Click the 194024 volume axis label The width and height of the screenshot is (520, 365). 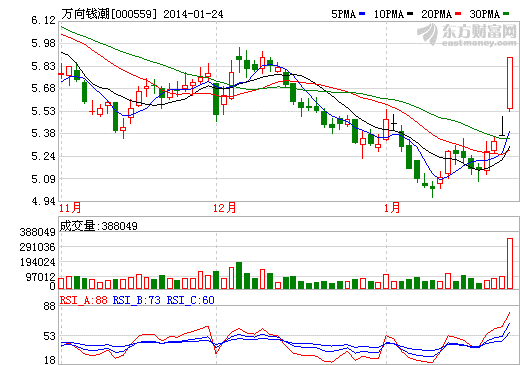(x=37, y=262)
